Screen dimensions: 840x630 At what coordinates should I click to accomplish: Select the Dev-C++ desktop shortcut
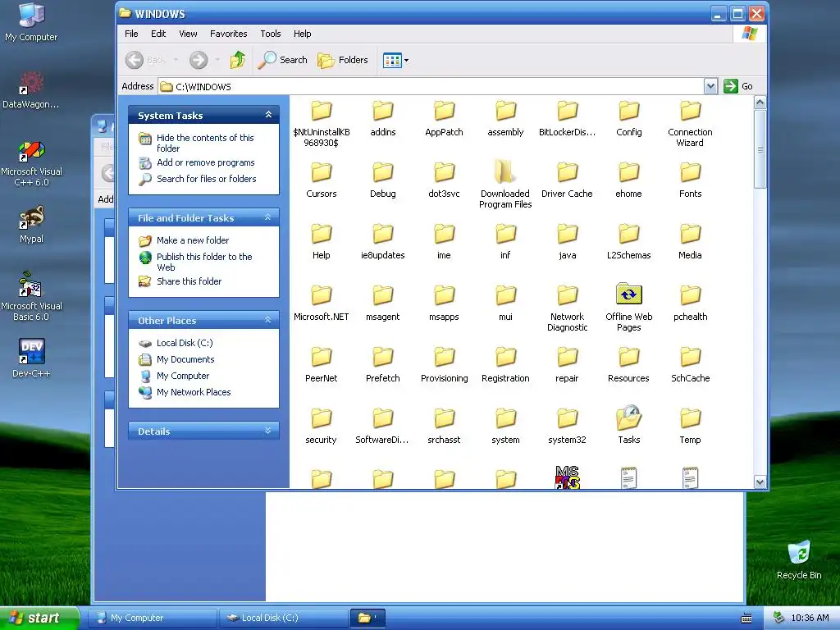click(x=31, y=358)
